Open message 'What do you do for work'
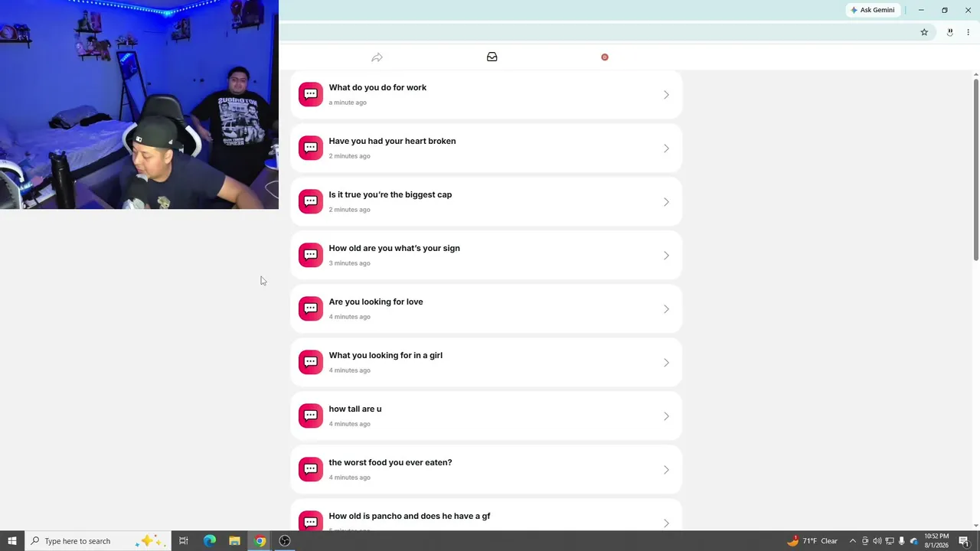 (485, 94)
